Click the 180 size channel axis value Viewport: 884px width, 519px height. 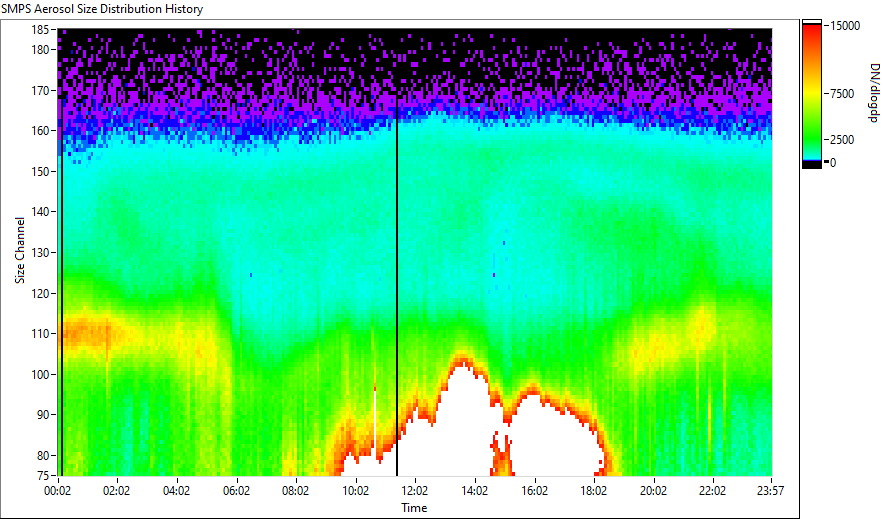pyautogui.click(x=41, y=50)
